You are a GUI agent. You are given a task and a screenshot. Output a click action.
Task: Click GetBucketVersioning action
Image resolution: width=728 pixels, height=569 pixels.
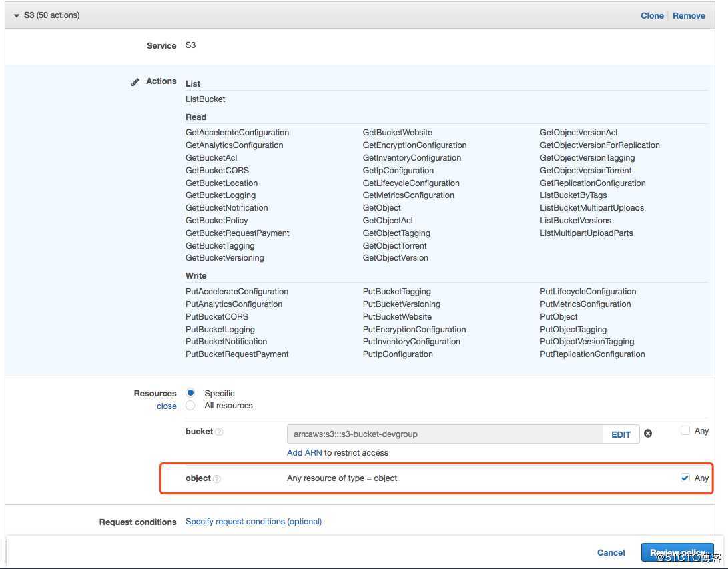click(225, 258)
